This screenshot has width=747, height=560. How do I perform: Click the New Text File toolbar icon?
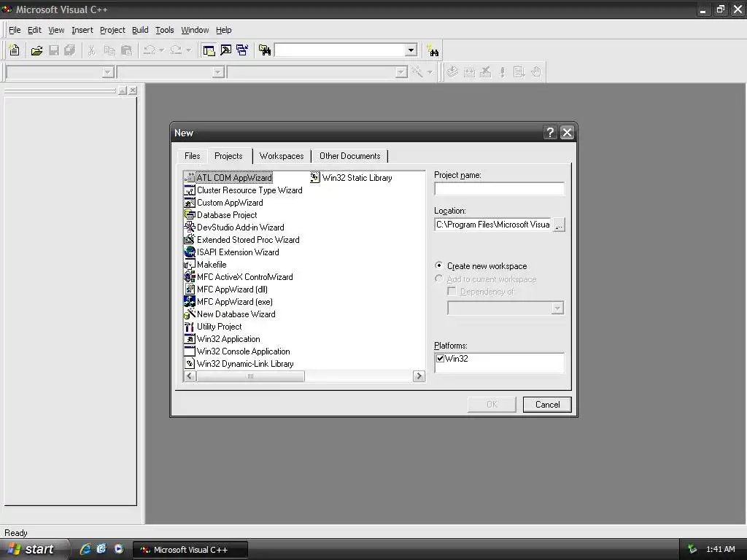(15, 50)
